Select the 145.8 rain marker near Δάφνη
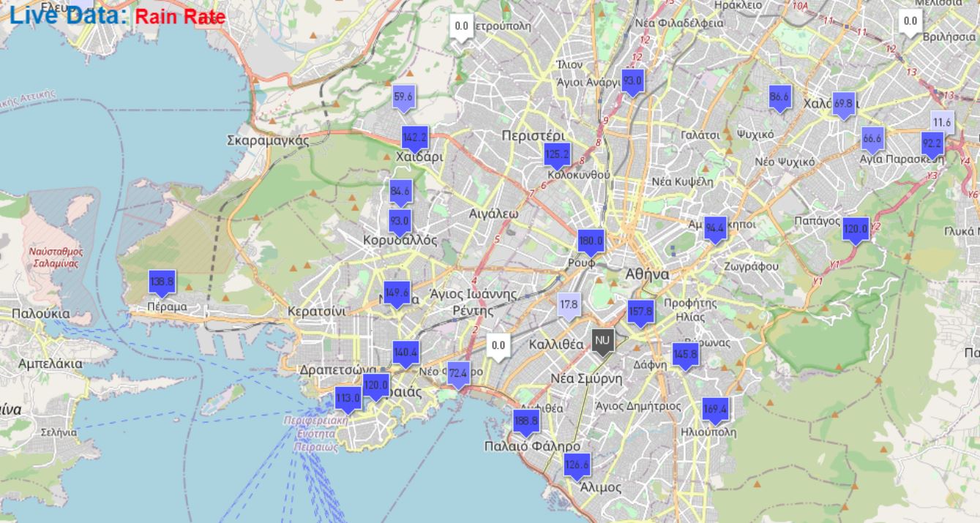Viewport: 980px width, 523px height. tap(685, 355)
